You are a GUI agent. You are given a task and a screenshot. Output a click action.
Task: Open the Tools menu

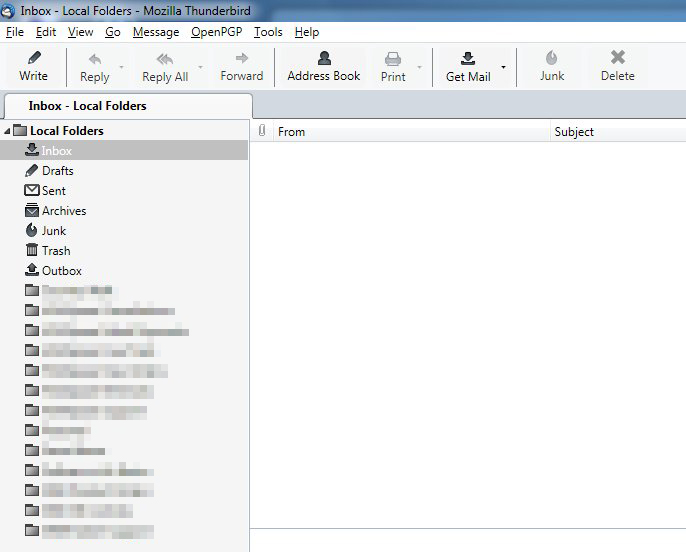(268, 32)
